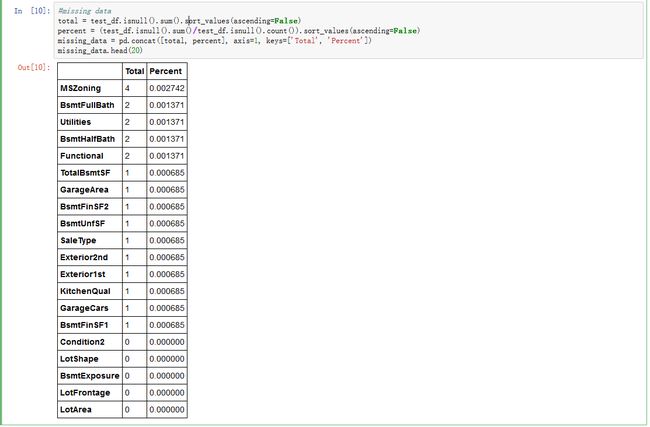Viewport: 650px width, 427px height.
Task: Select the LotShape row label
Action: point(79,359)
